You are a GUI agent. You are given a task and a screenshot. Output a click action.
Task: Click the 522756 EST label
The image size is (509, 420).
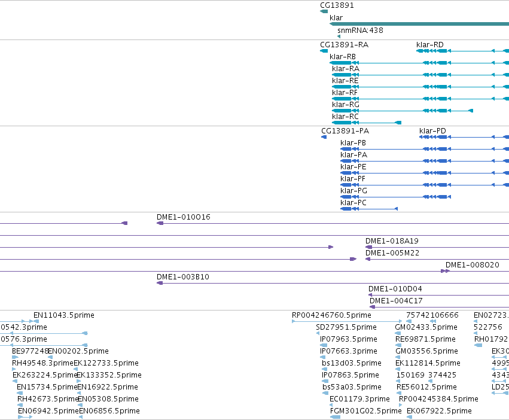click(488, 327)
